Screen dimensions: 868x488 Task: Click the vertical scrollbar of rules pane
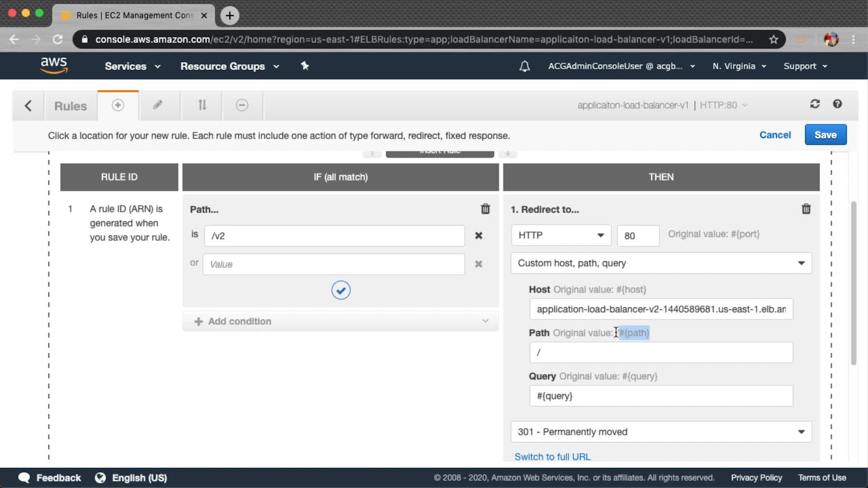coord(853,282)
